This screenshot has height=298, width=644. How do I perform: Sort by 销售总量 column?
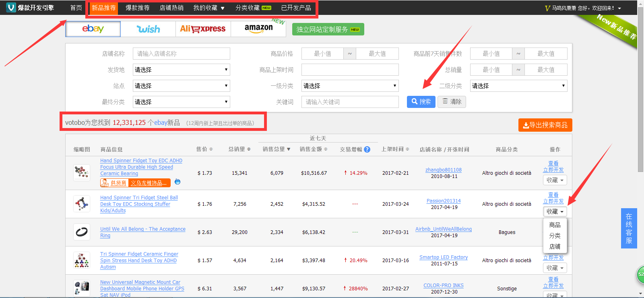tap(277, 149)
